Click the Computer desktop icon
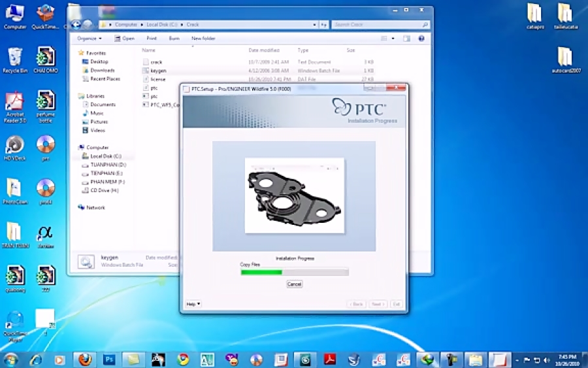Viewport: 588px width, 368px height. click(15, 16)
